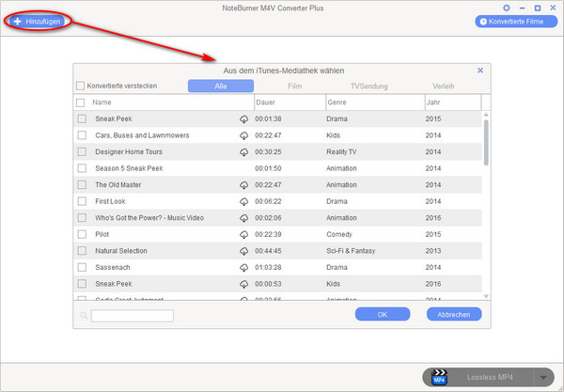Click the search magnifier icon
The image size is (564, 392).
coord(84,316)
